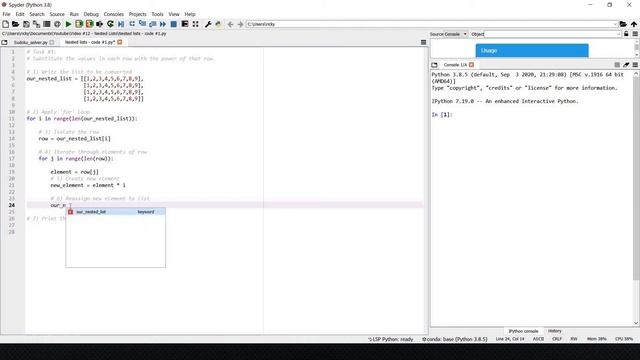Create a new file from toolbar
640x360 pixels.
click(5, 24)
